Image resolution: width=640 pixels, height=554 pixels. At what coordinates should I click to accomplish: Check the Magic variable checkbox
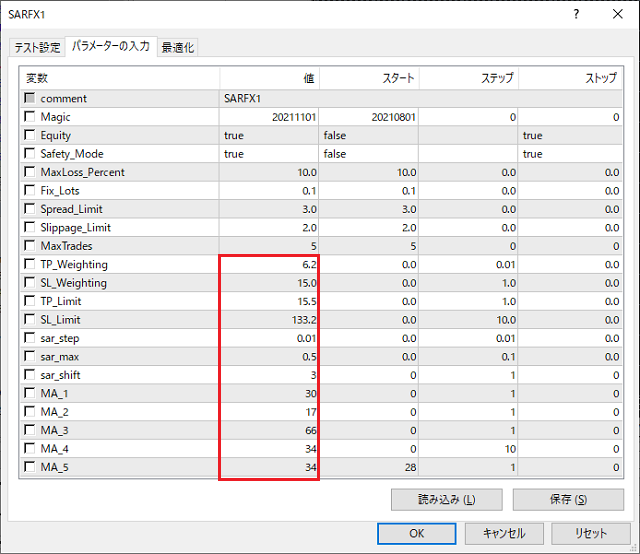[29, 116]
